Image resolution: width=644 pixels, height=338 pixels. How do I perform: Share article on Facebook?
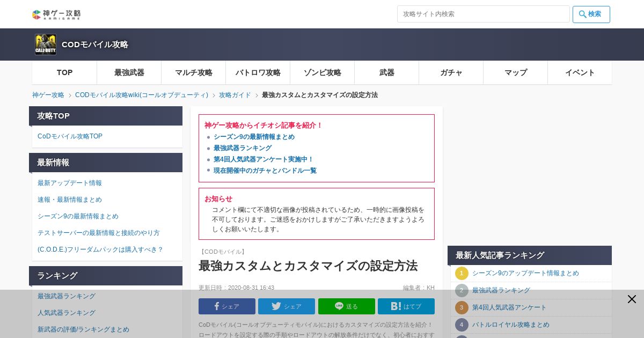tap(227, 306)
